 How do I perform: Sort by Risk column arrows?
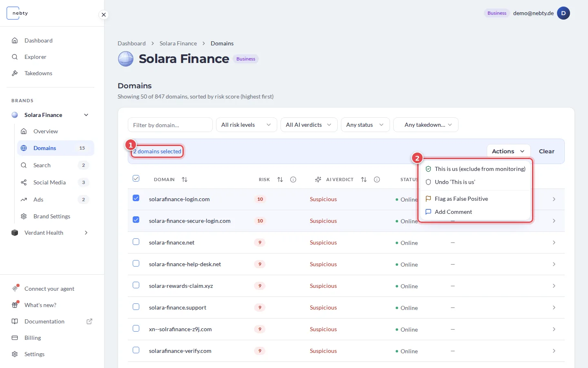point(280,180)
